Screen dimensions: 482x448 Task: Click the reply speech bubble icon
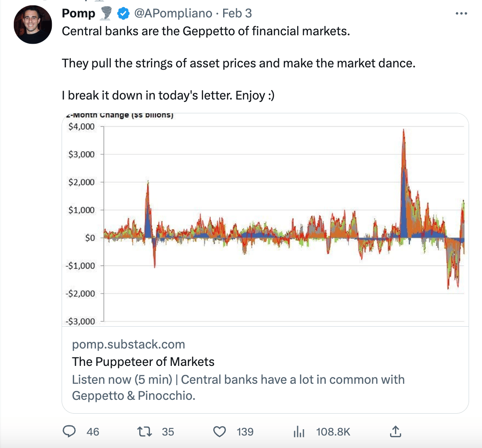tap(69, 431)
